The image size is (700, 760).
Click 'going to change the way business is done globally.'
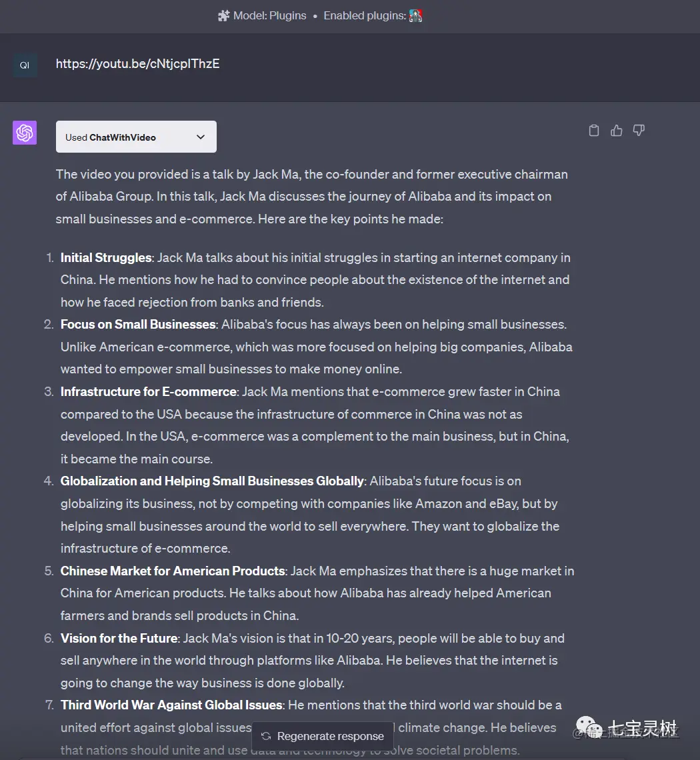[x=203, y=683]
